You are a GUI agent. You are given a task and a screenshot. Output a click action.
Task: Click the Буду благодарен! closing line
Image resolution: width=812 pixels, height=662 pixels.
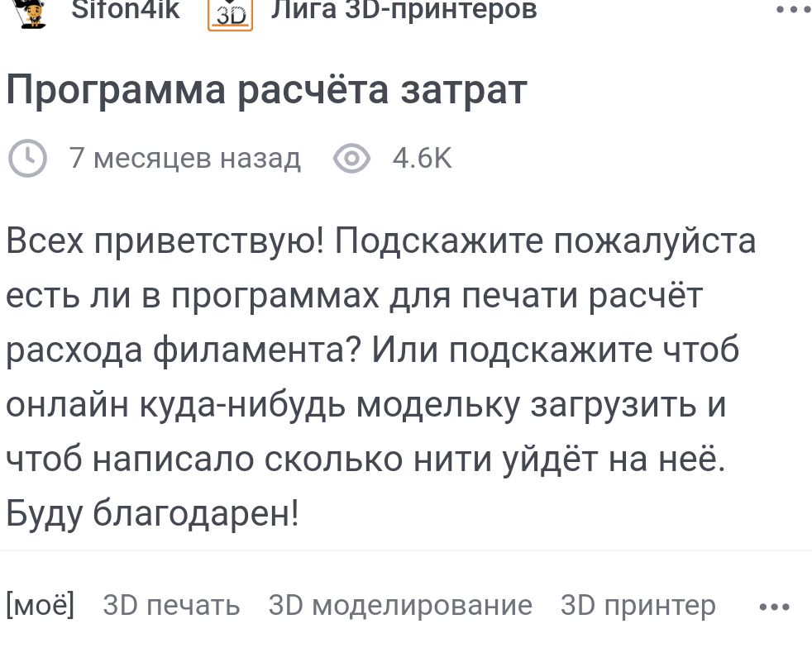pyautogui.click(x=153, y=515)
